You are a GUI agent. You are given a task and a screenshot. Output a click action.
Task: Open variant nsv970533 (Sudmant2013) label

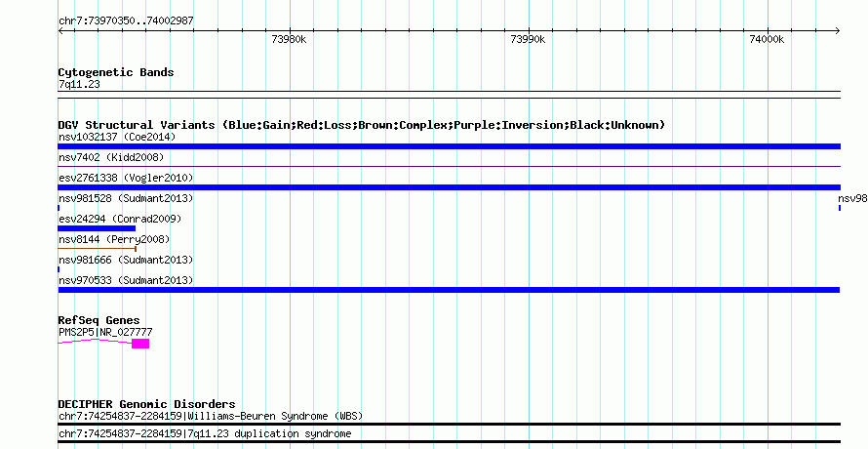click(126, 280)
